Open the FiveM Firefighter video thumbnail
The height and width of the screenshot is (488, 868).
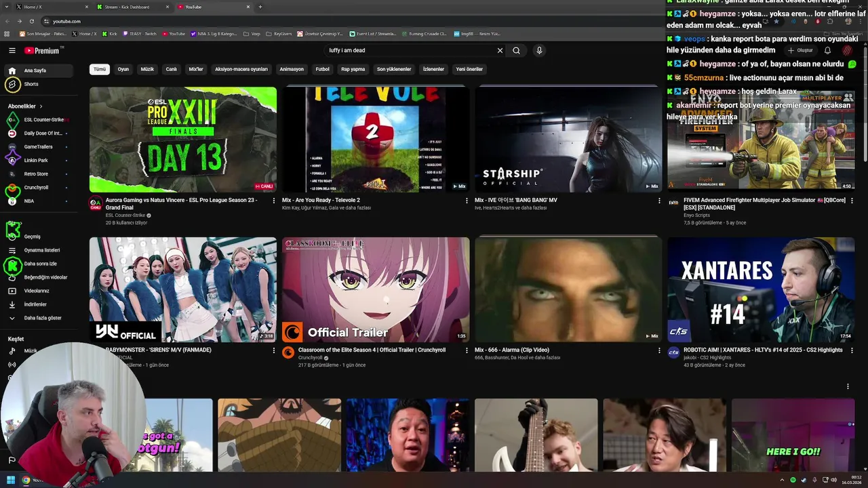click(x=761, y=139)
